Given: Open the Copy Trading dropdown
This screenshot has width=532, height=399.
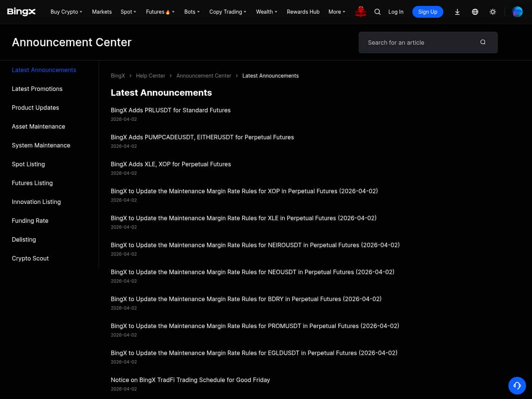Looking at the screenshot, I should click(228, 12).
